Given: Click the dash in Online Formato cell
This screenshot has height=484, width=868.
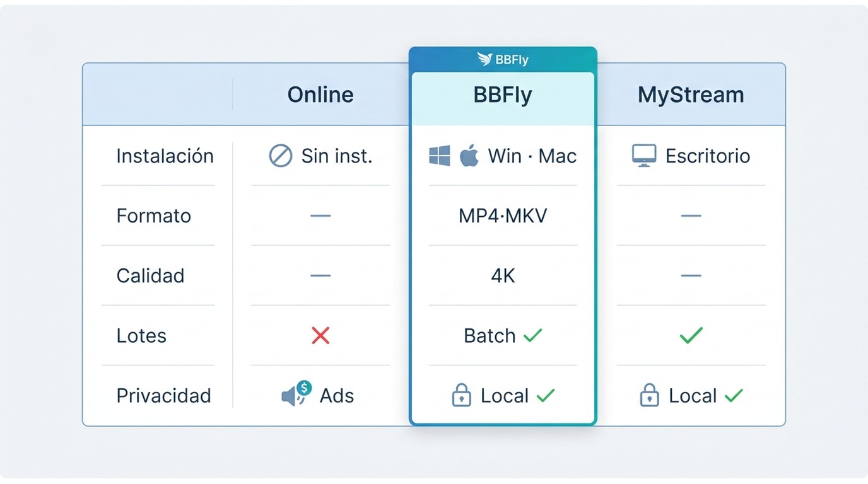Looking at the screenshot, I should (x=320, y=216).
